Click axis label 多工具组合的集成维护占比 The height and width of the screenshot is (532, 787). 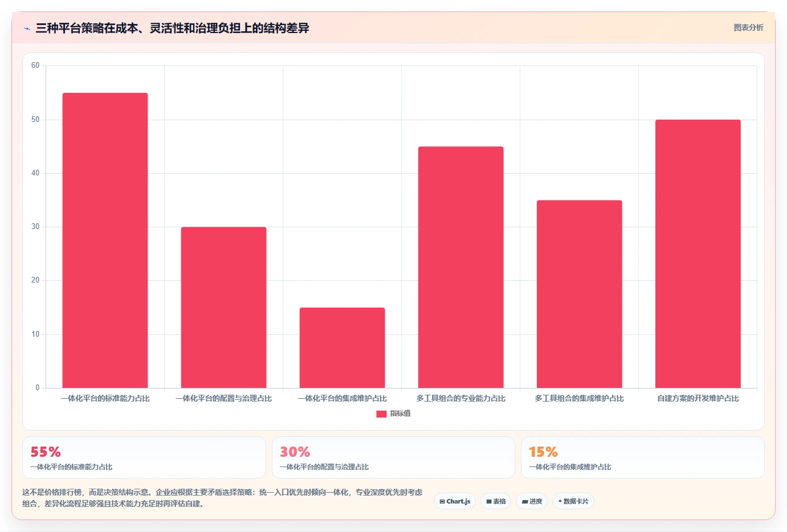(579, 399)
